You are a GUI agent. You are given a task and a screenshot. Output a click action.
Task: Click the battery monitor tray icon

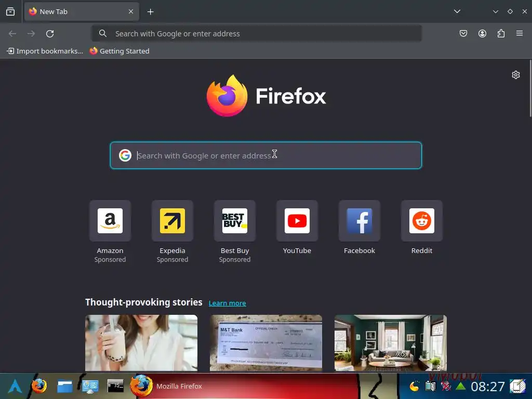430,386
